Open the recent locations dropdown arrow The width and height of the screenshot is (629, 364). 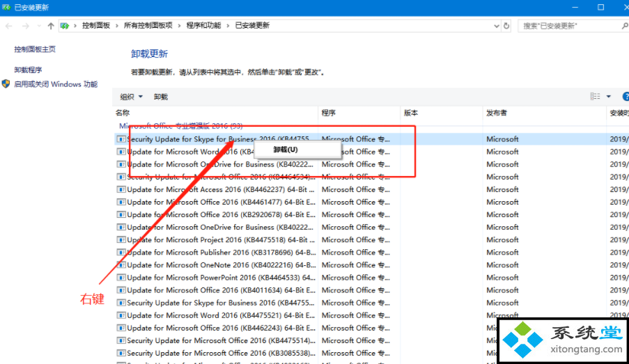coord(39,26)
